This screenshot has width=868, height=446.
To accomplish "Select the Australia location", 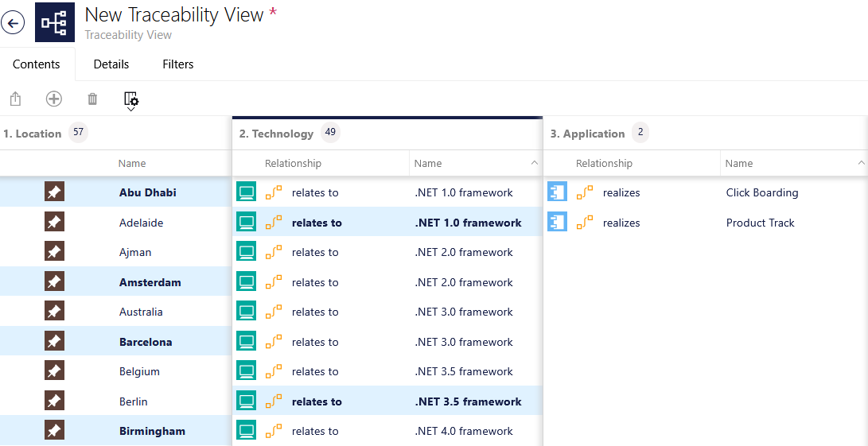I will point(141,312).
